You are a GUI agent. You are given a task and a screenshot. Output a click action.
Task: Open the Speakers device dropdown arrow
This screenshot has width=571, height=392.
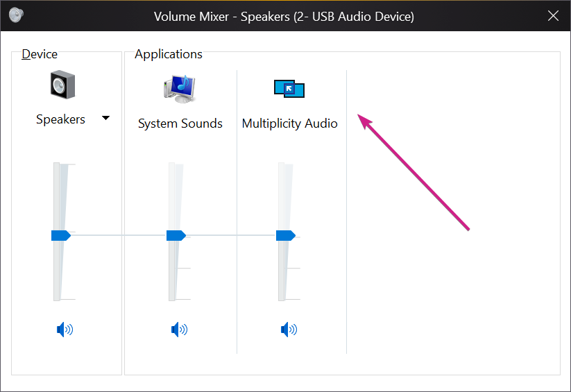click(105, 119)
